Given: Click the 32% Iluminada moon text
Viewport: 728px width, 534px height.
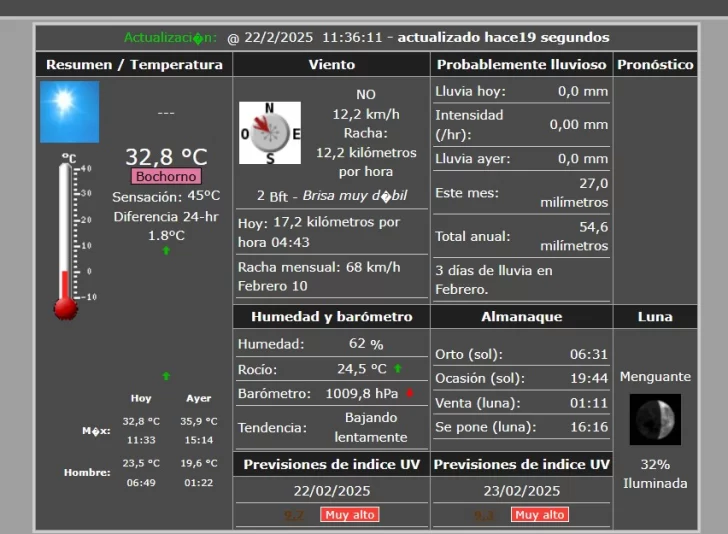Looking at the screenshot, I should coord(655,474).
